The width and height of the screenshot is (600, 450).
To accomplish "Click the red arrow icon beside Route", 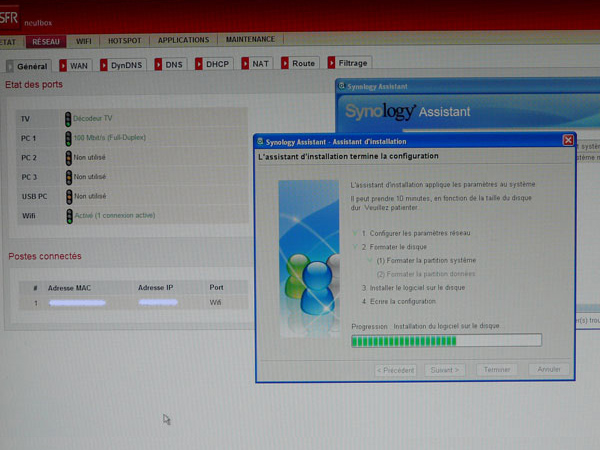I will point(285,63).
